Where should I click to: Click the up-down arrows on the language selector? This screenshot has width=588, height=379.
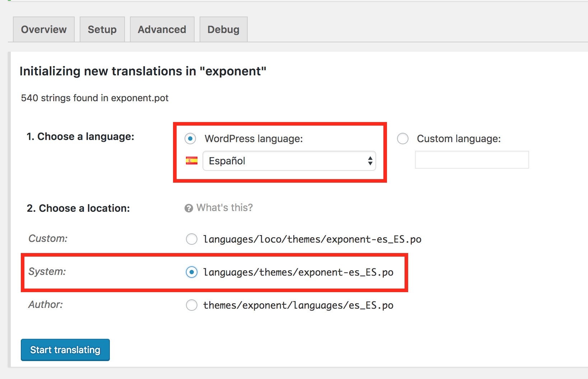(x=370, y=161)
